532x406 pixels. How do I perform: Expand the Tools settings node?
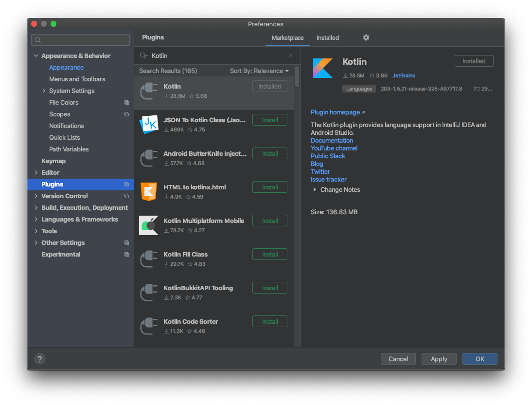tap(36, 231)
